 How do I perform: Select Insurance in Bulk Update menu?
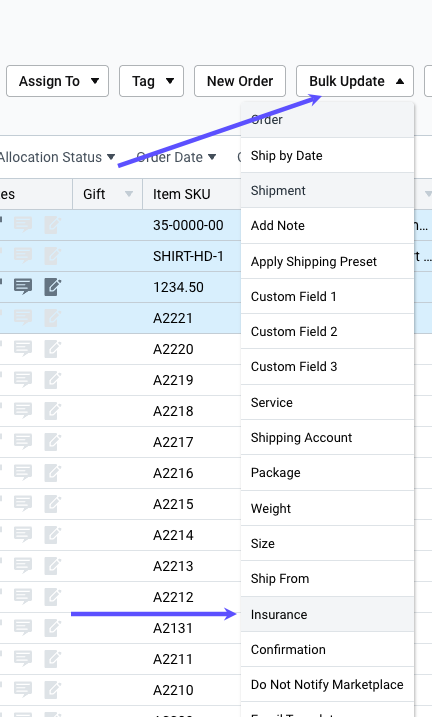point(327,615)
